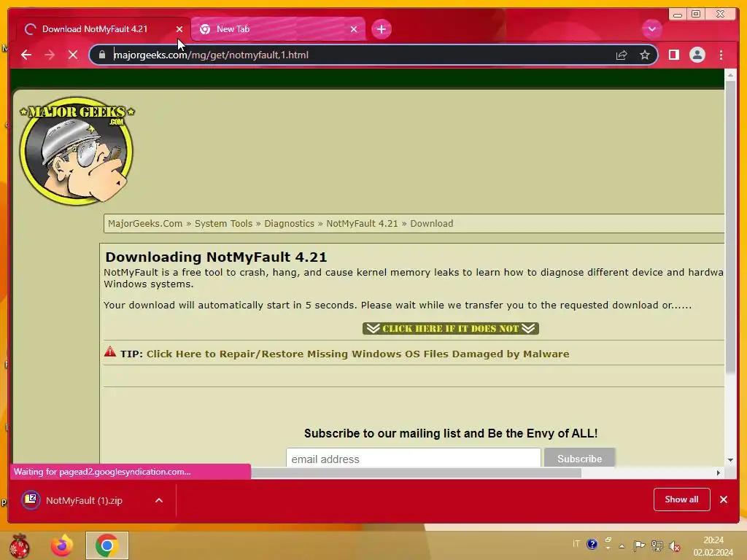747x560 pixels.
Task: Click the muted volume tray icon
Action: [x=674, y=546]
